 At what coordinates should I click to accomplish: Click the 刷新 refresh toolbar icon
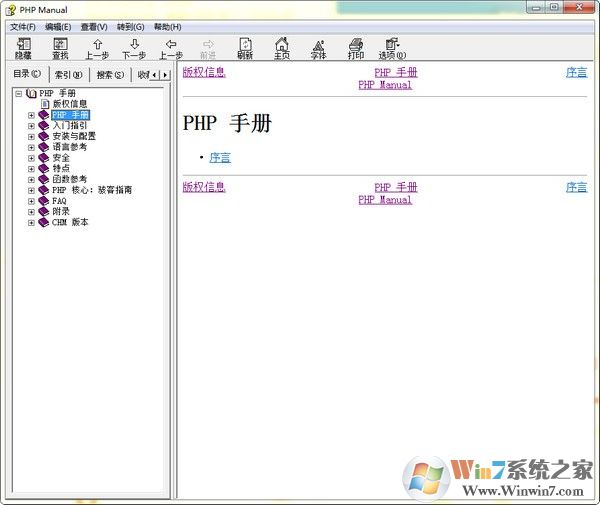(245, 49)
